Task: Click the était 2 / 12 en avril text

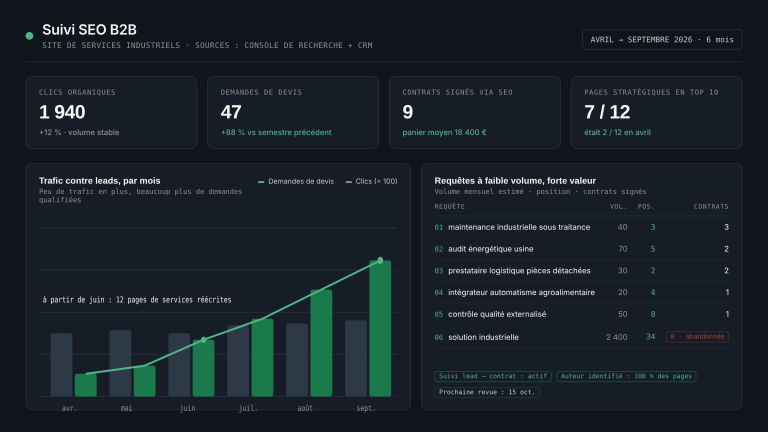Action: [617, 132]
